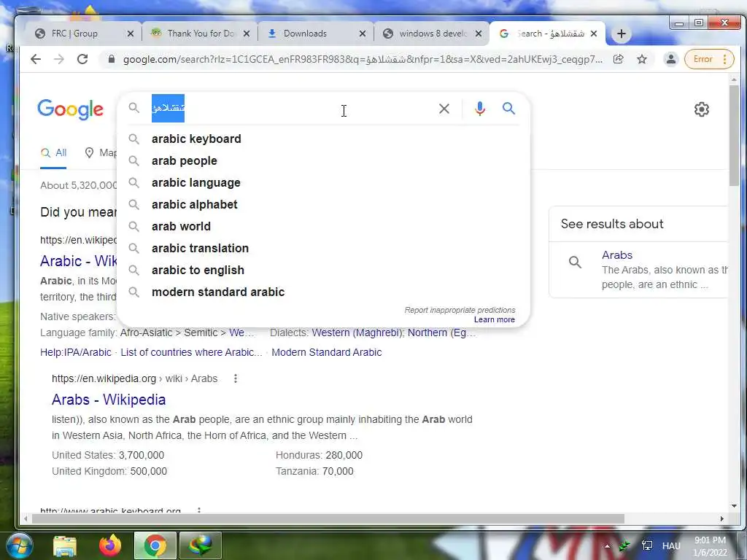Switch to the windows 8 devel tab
Screen dimensions: 747x560
(x=433, y=34)
